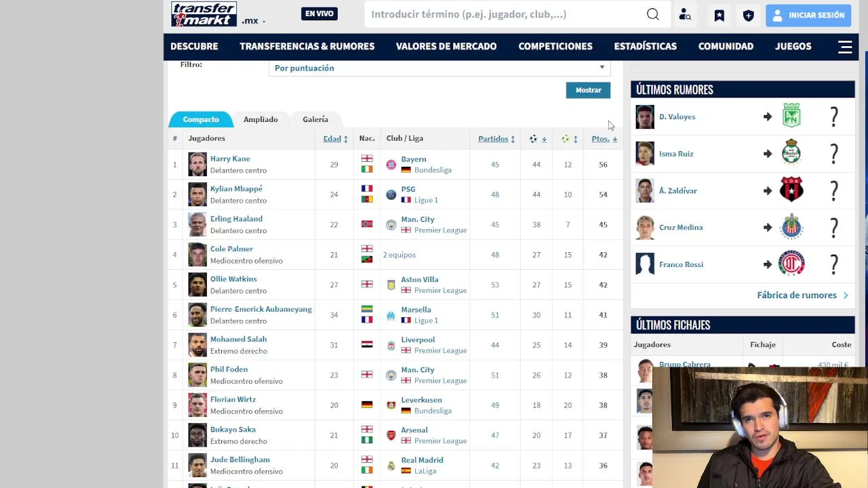Image resolution: width=868 pixels, height=488 pixels.
Task: Click Partidos value 53 for Ollie Watkins
Action: (x=495, y=285)
